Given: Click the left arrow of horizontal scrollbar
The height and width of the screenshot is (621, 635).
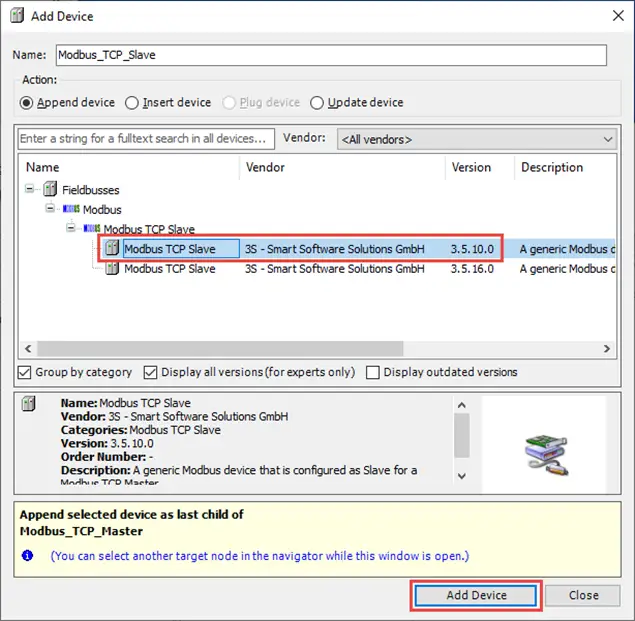Looking at the screenshot, I should click(28, 348).
